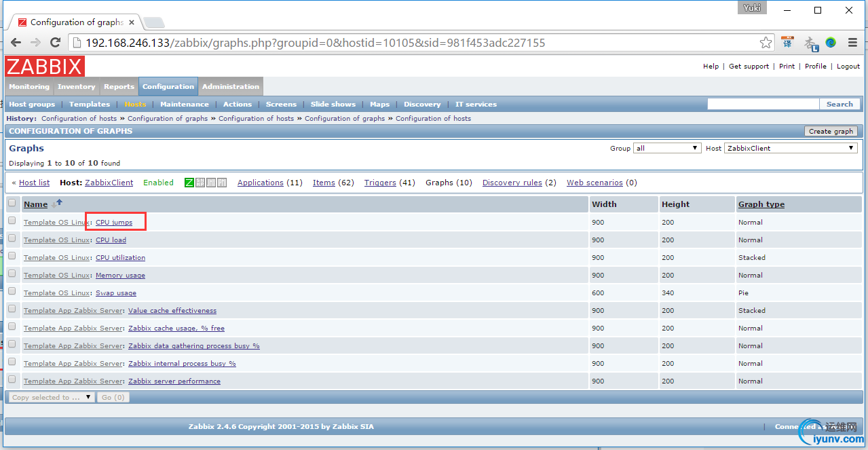The width and height of the screenshot is (868, 450).
Task: Open the Monitoring tab
Action: [29, 86]
